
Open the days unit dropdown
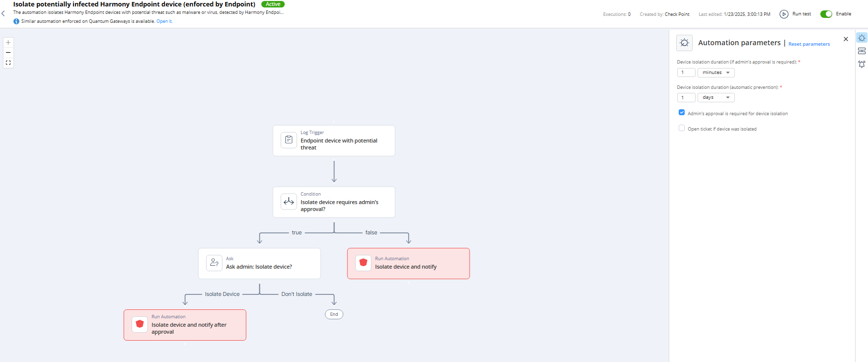[x=716, y=97]
